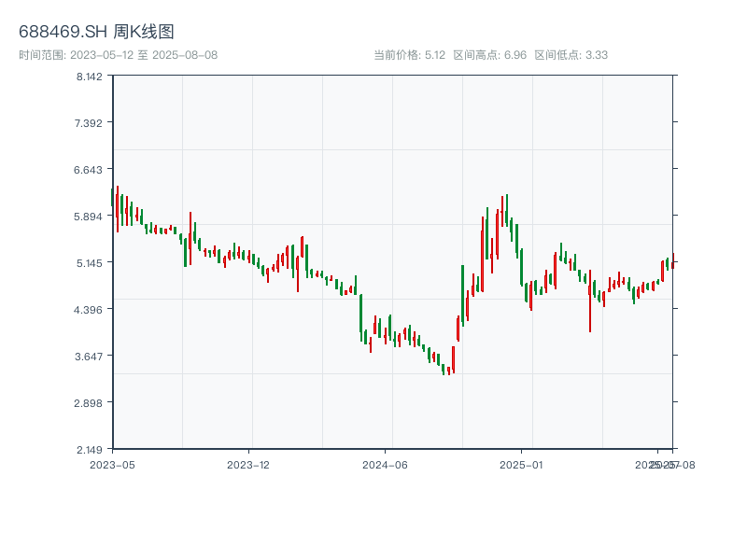This screenshot has width=747, height=560.
Task: Click the time range date text
Action: pyautogui.click(x=118, y=55)
